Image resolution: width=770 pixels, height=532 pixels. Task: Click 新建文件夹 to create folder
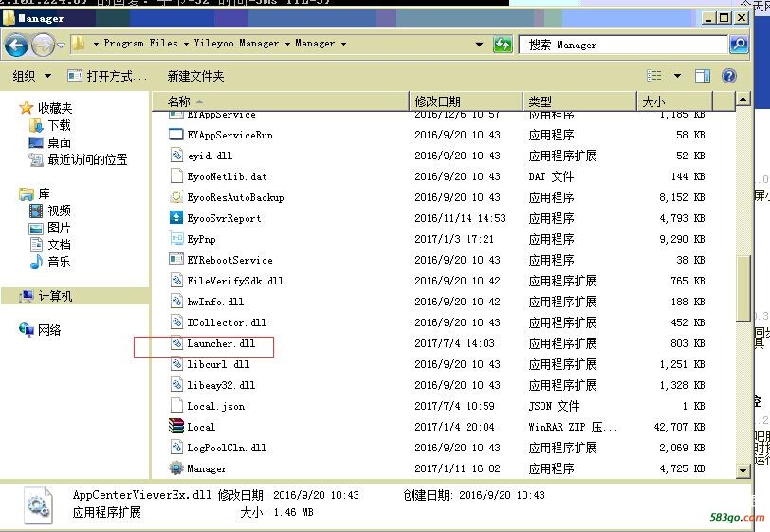(x=195, y=76)
